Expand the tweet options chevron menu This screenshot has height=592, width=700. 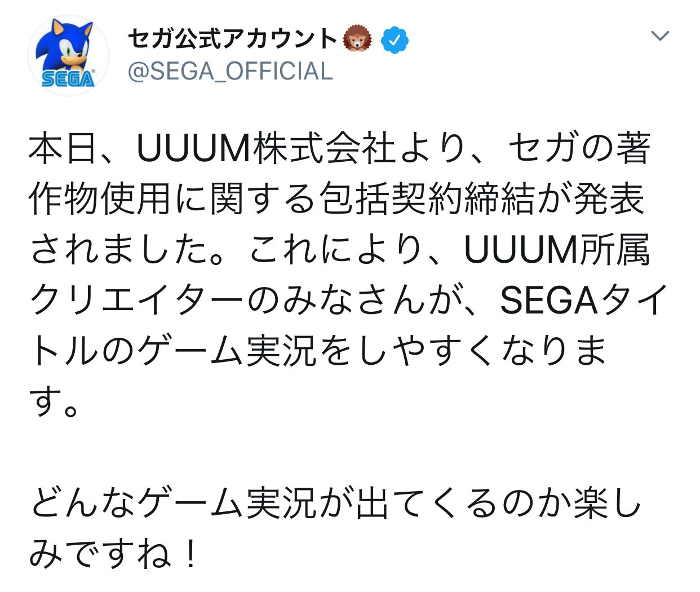tap(659, 36)
